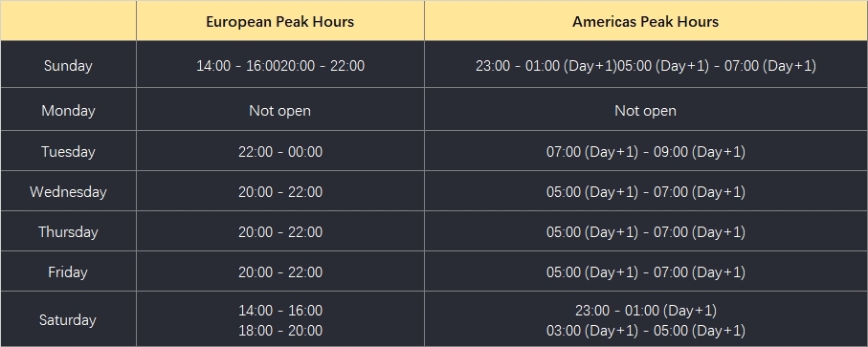Image resolution: width=868 pixels, height=347 pixels.
Task: Select the Saturday row label
Action: tap(68, 320)
